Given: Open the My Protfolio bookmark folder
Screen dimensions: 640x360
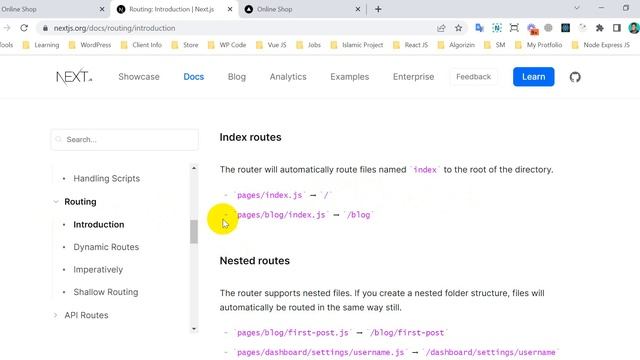Looking at the screenshot, I should click(538, 45).
